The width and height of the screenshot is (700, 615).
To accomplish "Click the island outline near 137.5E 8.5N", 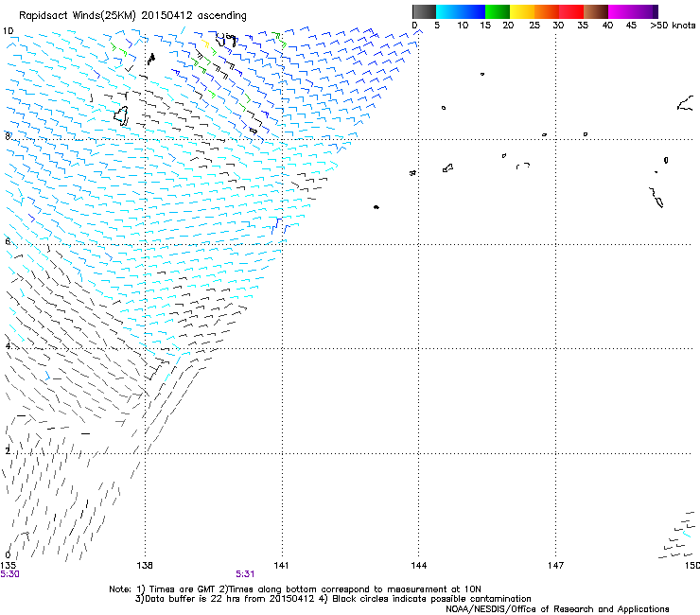I will click(x=121, y=115).
